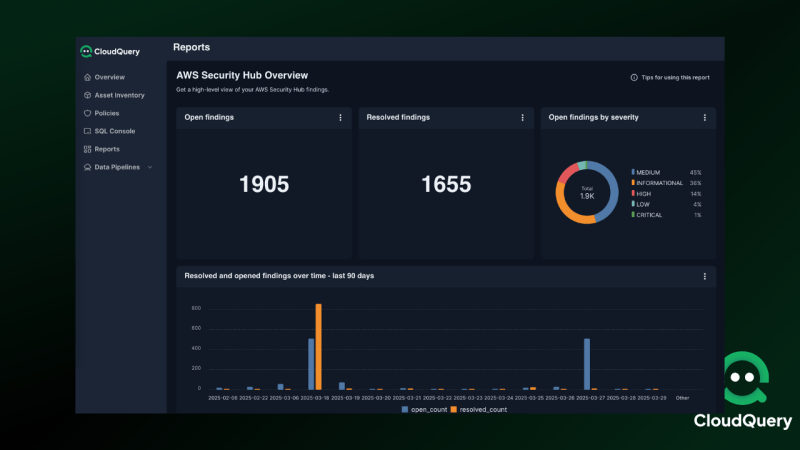Click the Asset Inventory cube icon
Screen dimensions: 800x450
(x=87, y=95)
